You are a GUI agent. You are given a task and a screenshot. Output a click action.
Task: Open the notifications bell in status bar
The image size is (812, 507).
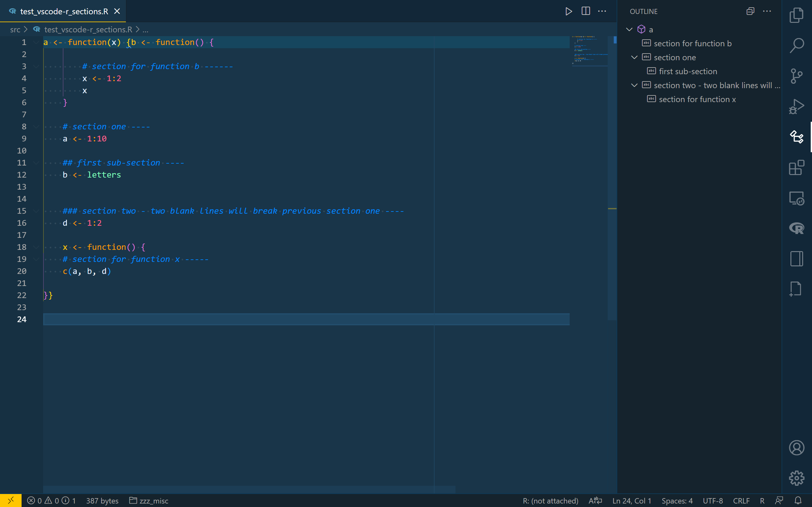(798, 500)
